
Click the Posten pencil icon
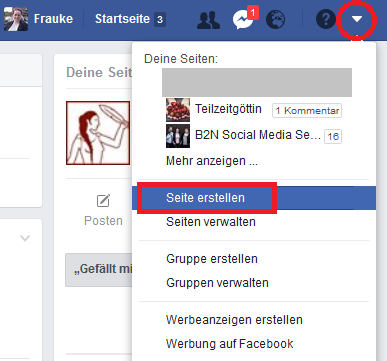point(103,201)
